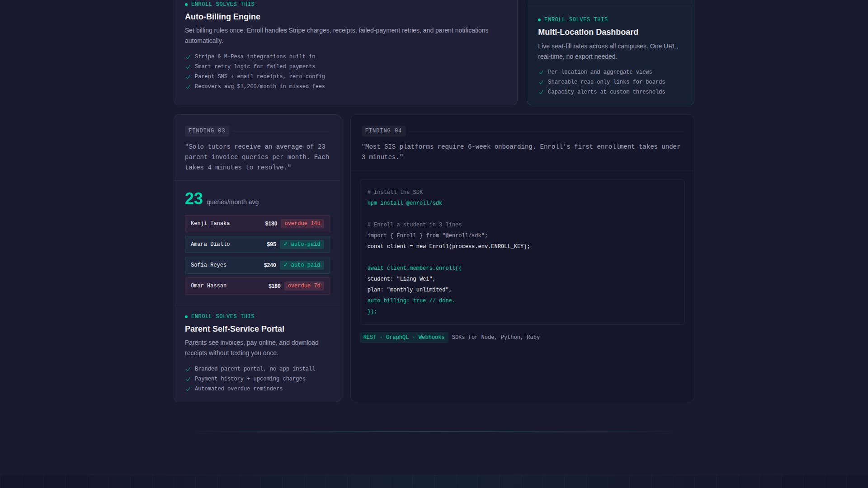
Task: Click checkmark beside Stripe & M-Pesa integrations
Action: pos(188,57)
